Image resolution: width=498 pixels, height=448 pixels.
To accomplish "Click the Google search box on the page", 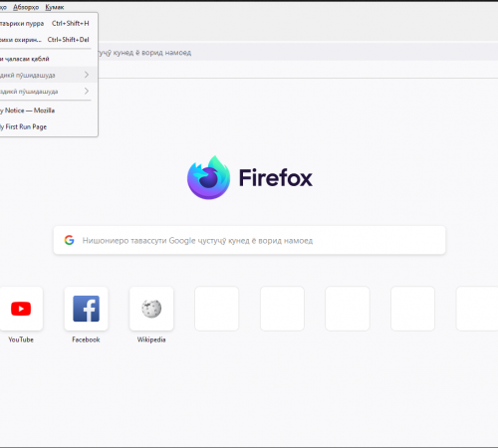I will [x=249, y=240].
